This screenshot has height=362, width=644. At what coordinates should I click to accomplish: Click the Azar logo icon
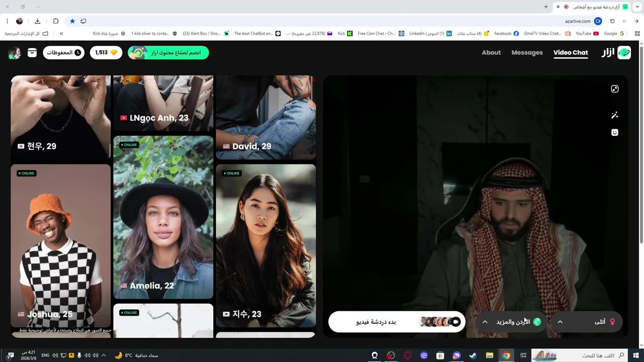click(624, 52)
